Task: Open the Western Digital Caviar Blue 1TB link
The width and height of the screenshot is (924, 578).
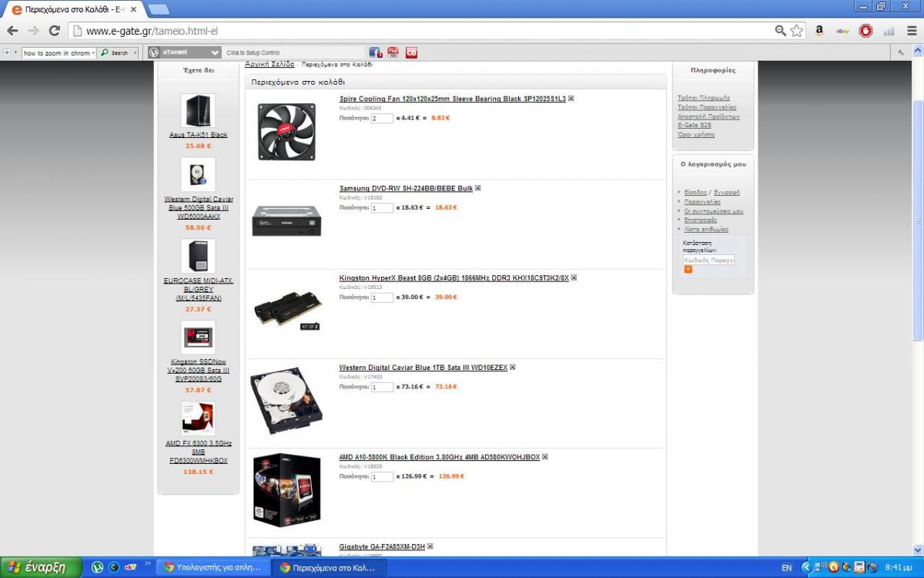Action: [x=423, y=368]
